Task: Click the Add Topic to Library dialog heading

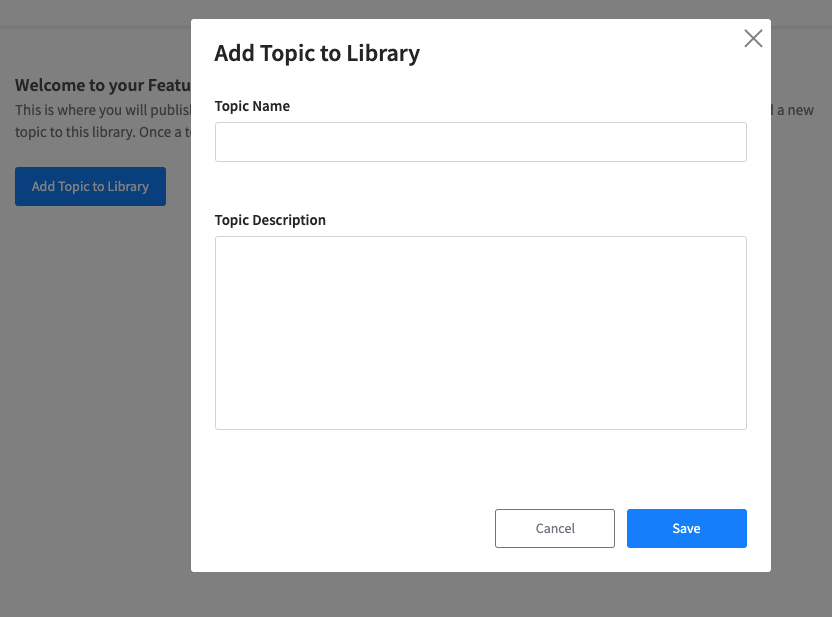Action: click(317, 54)
